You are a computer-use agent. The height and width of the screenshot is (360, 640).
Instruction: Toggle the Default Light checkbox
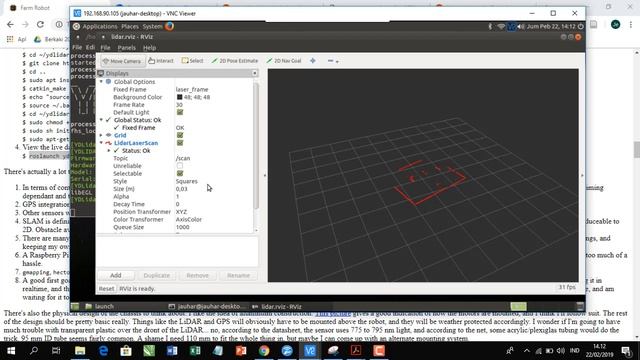(x=180, y=112)
